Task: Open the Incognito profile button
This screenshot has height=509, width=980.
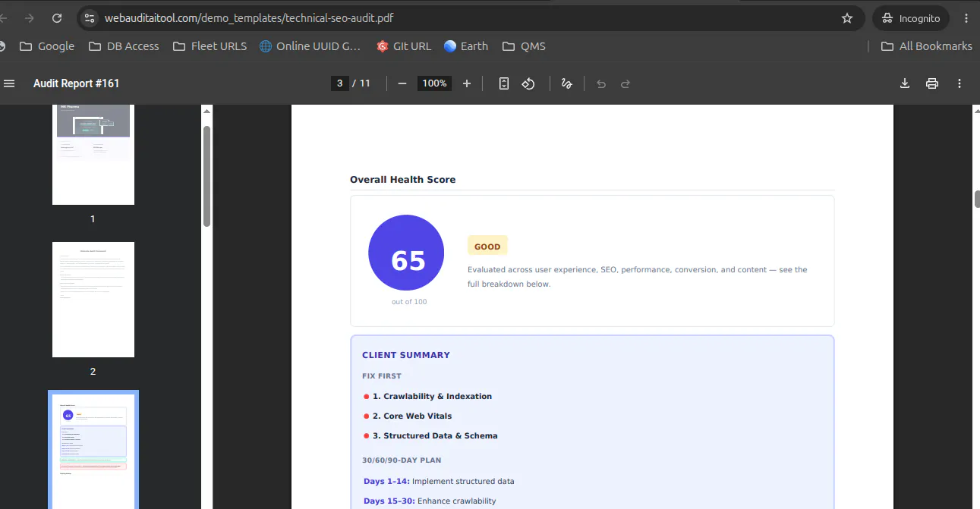Action: click(x=911, y=18)
